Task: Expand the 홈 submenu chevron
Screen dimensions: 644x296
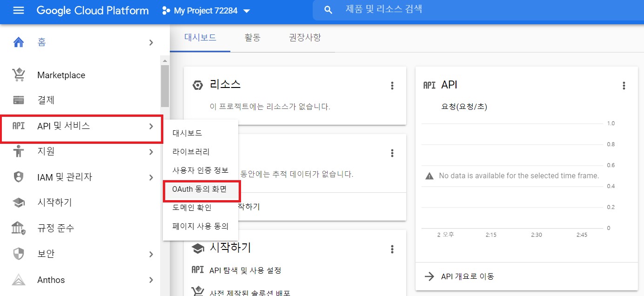Action: click(x=151, y=42)
